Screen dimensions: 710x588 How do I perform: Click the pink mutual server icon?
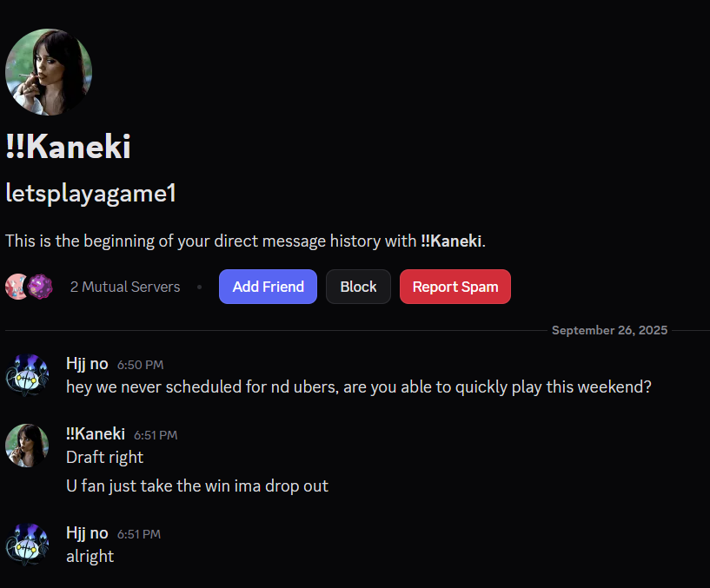coord(16,287)
